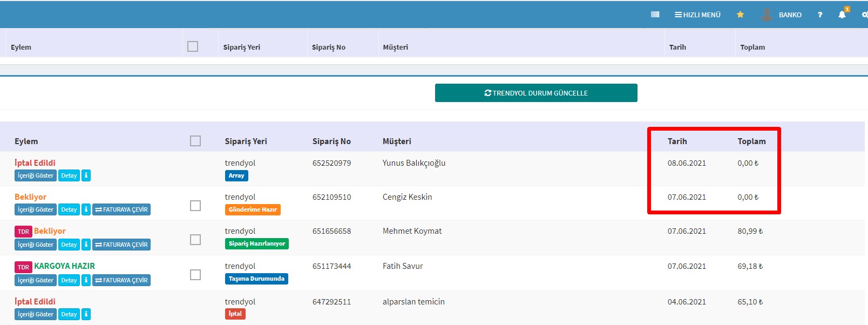Click info icon for order 647292511
This screenshot has width=868, height=325.
(x=86, y=314)
